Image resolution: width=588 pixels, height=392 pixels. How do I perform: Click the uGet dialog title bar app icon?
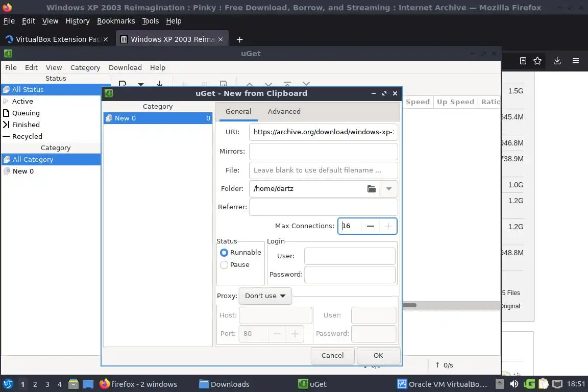109,93
